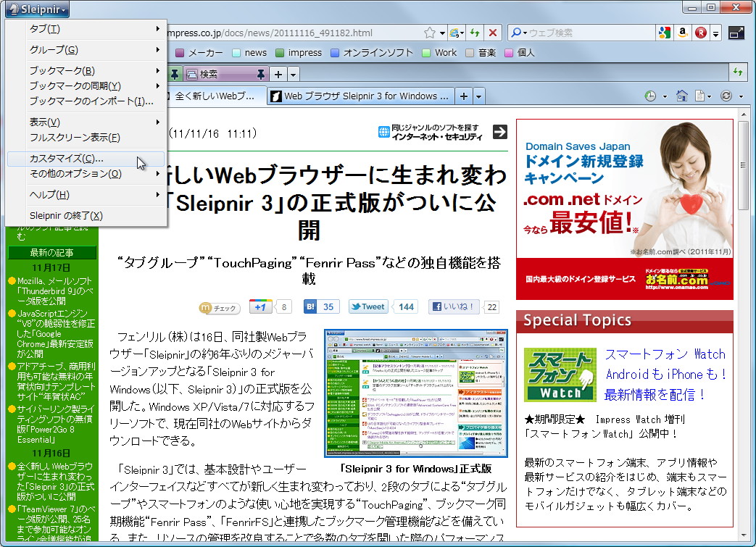Image resolution: width=756 pixels, height=547 pixels.
Task: Open 表示(V) menu item
Action: (86, 122)
